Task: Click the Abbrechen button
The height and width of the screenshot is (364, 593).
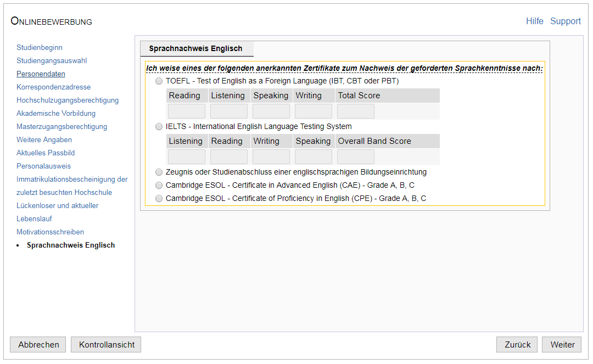Action: click(x=38, y=345)
